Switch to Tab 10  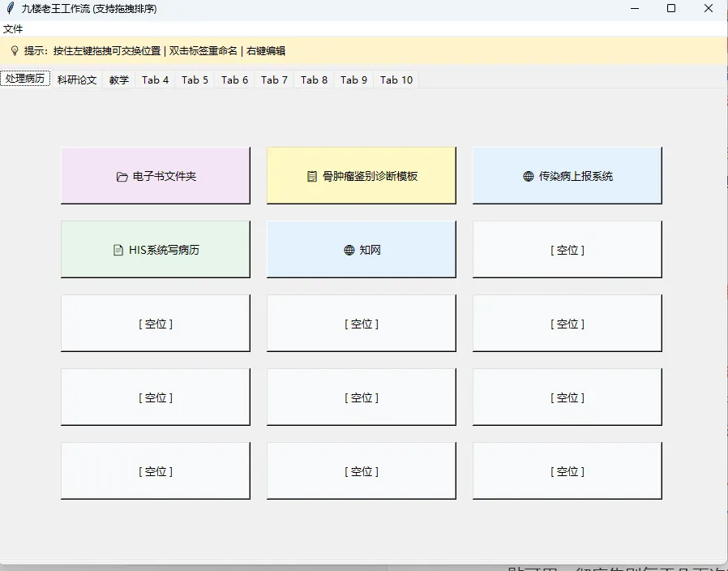(396, 80)
